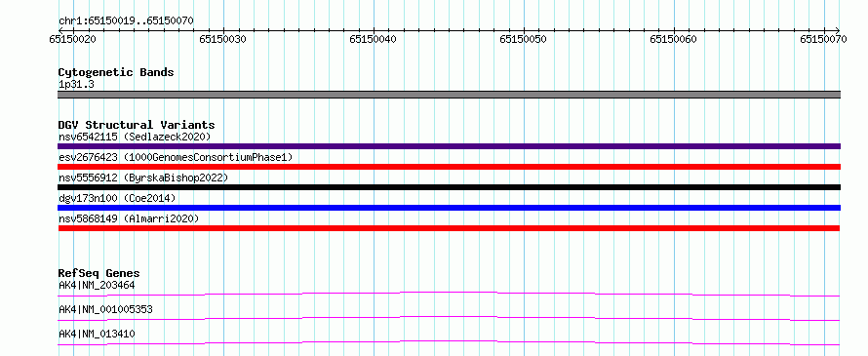Click ruler position 65150070

[823, 39]
